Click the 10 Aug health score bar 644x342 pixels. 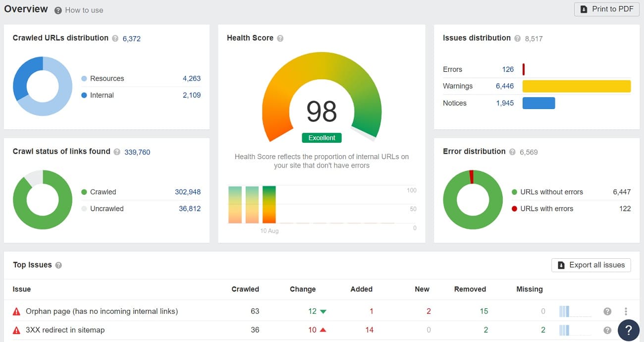[269, 205]
